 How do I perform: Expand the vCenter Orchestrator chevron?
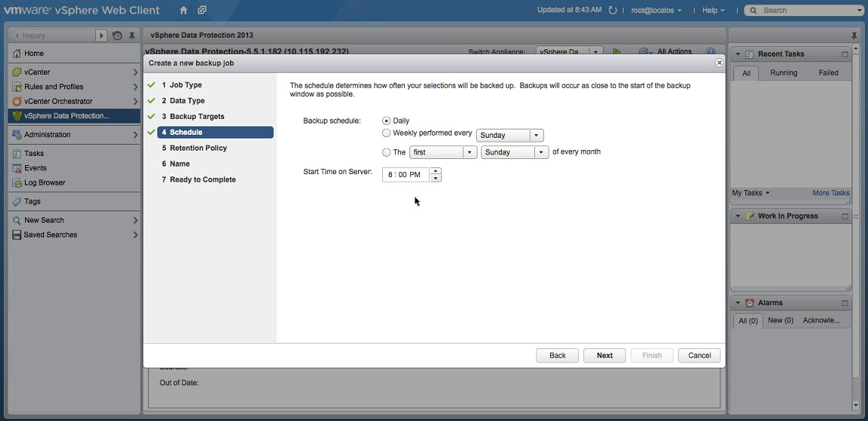click(135, 101)
